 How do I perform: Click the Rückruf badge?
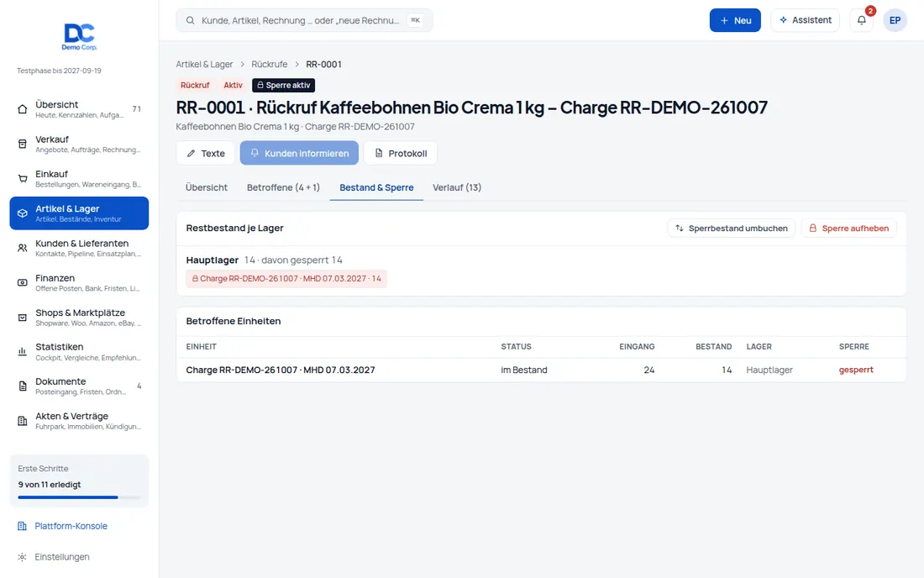click(195, 86)
